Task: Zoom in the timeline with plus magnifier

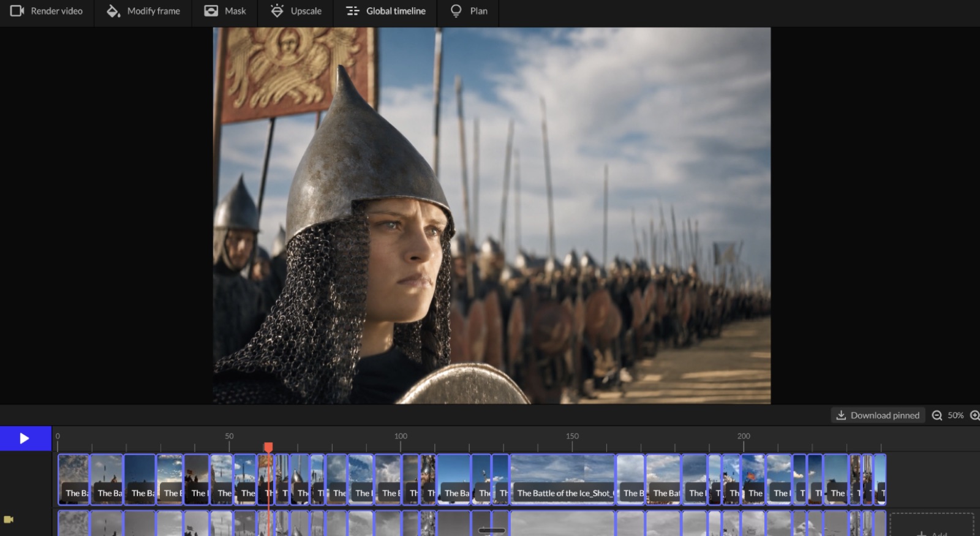Action: 974,415
